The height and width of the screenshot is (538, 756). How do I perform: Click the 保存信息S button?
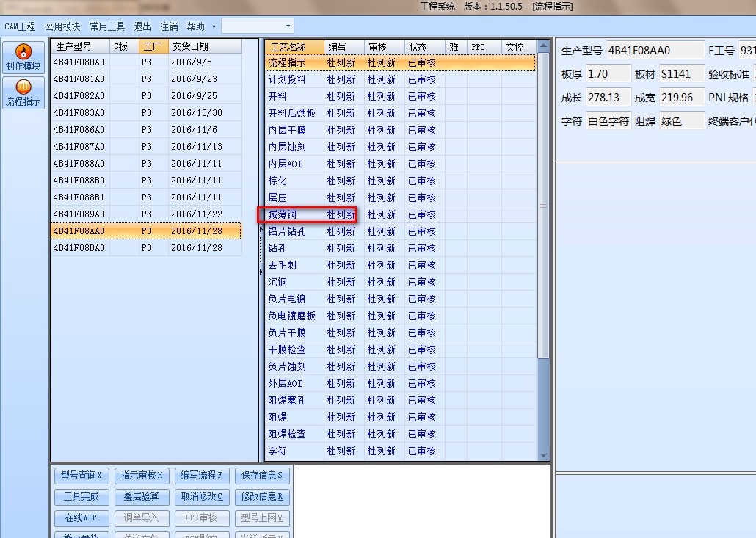[x=262, y=476]
